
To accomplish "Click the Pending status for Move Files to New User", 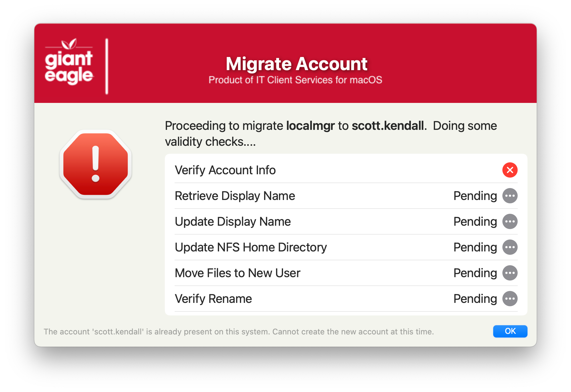I will [x=475, y=273].
